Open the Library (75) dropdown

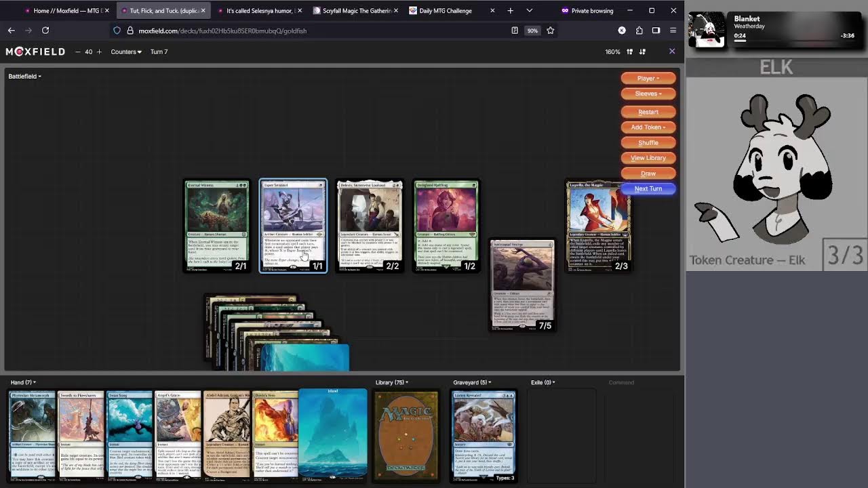392,382
